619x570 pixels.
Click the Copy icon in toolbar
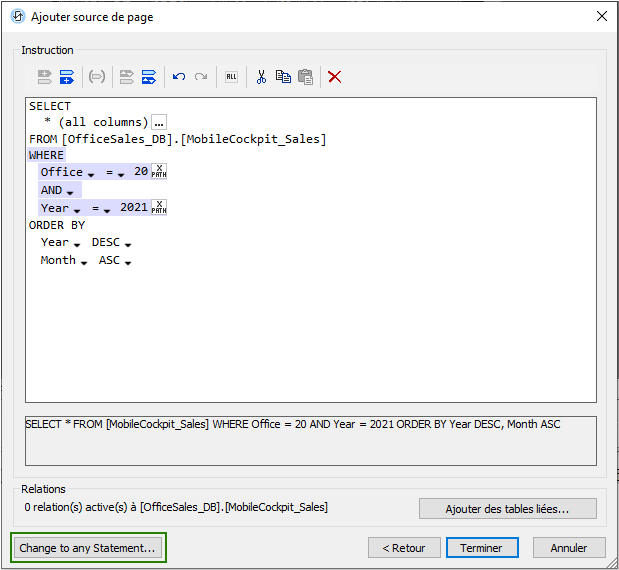point(283,77)
